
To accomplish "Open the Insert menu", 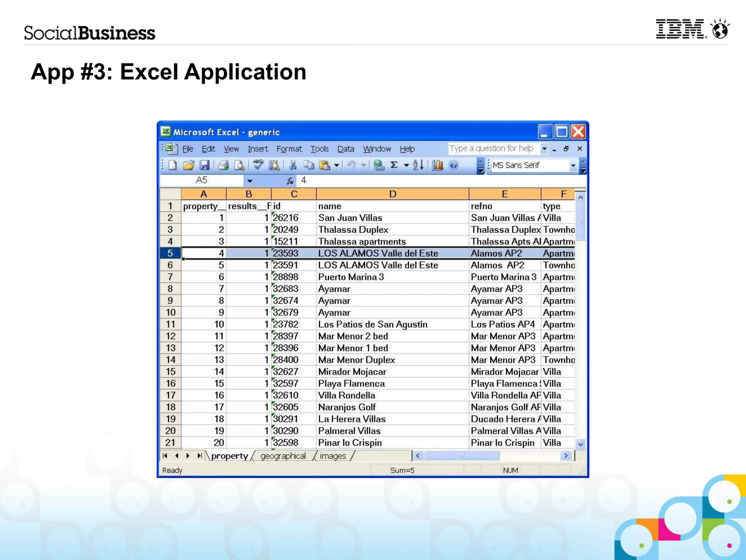I will coord(258,149).
